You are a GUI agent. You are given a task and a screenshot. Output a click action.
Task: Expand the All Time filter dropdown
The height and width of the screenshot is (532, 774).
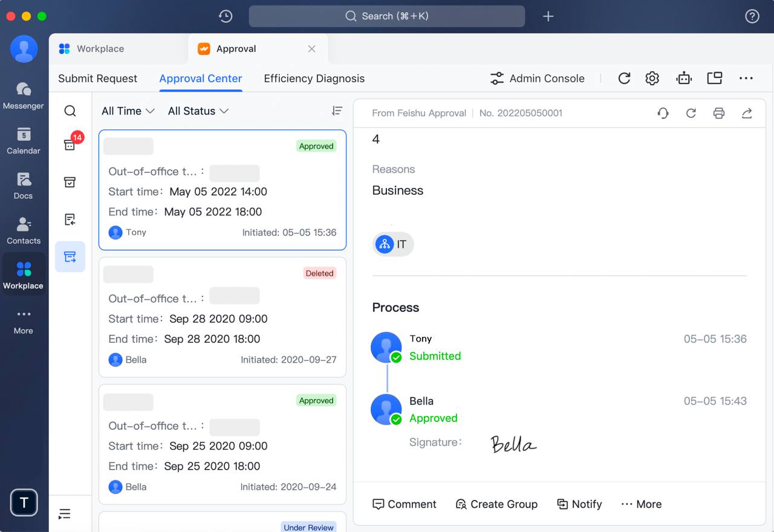point(128,111)
